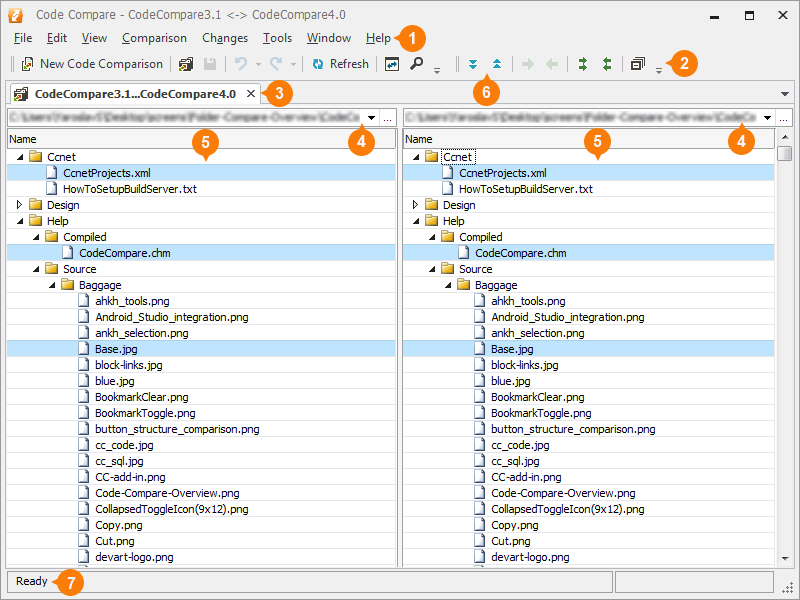800x600 pixels.
Task: Open the Undo history dropdown arrow
Action: pyautogui.click(x=258, y=64)
